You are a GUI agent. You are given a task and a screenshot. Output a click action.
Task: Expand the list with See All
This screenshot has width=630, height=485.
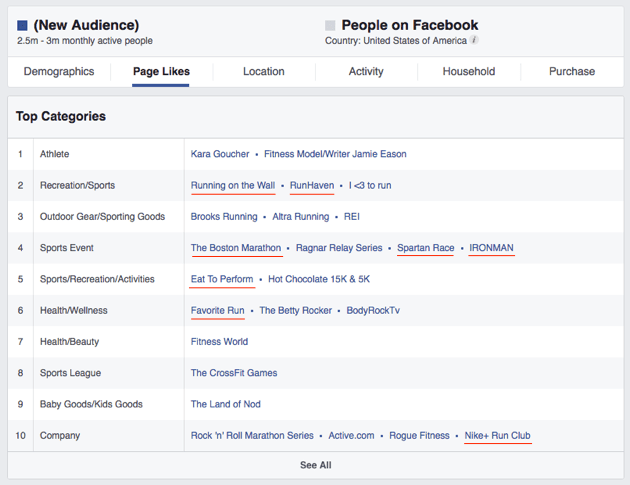[315, 465]
